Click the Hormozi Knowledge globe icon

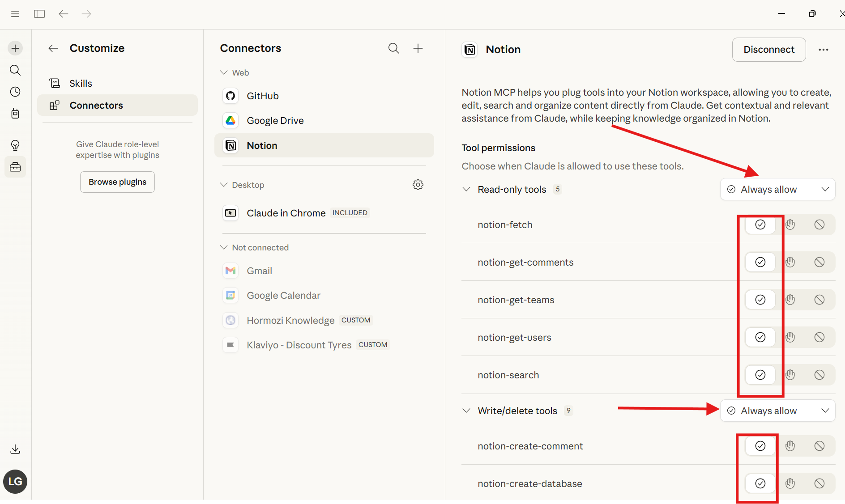point(230,320)
